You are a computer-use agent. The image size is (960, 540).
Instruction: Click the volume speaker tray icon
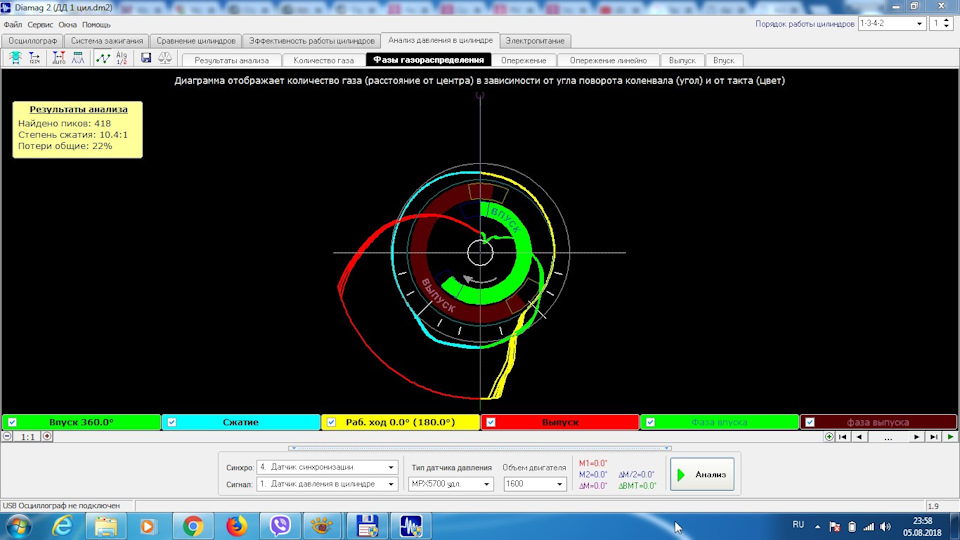coord(885,527)
